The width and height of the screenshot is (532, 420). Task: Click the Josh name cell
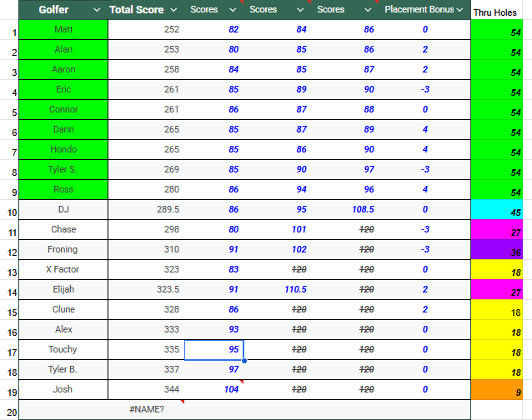coord(63,389)
